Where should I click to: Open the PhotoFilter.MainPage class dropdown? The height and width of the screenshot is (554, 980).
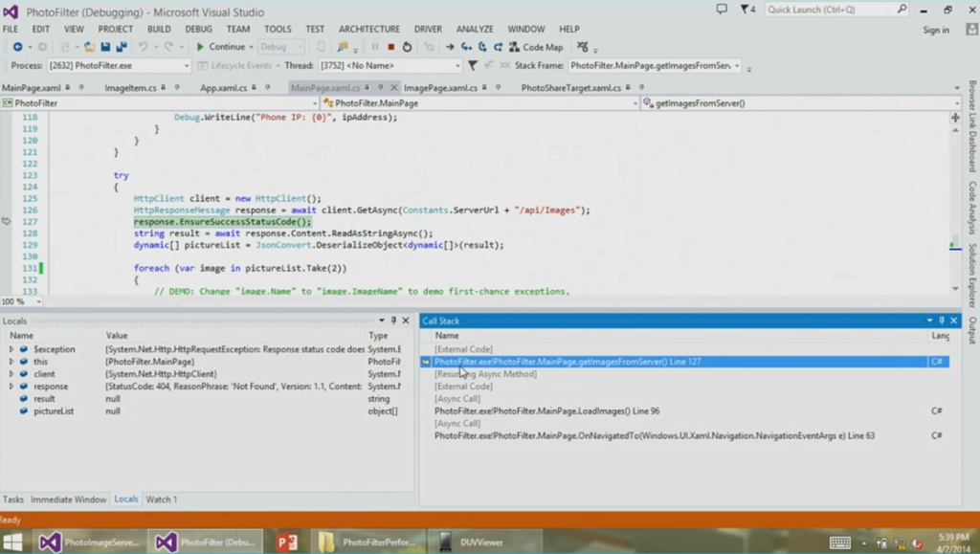coord(635,103)
